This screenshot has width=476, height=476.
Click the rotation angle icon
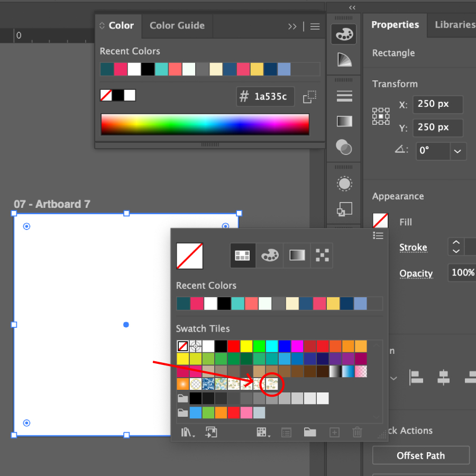tap(401, 149)
